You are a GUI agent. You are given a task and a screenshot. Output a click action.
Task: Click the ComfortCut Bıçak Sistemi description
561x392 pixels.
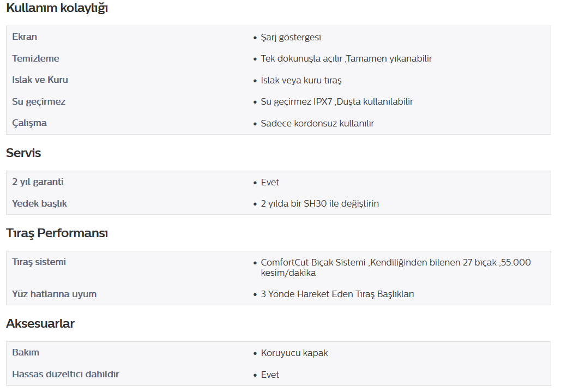pyautogui.click(x=396, y=268)
